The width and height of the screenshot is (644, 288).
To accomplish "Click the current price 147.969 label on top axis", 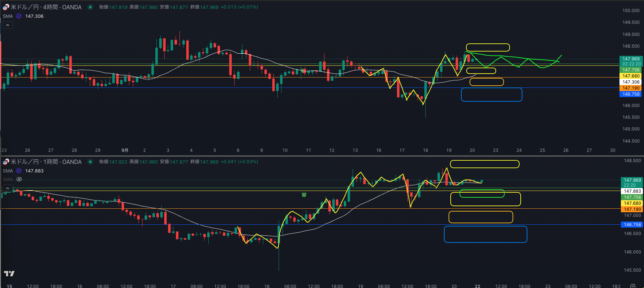I will (631, 59).
